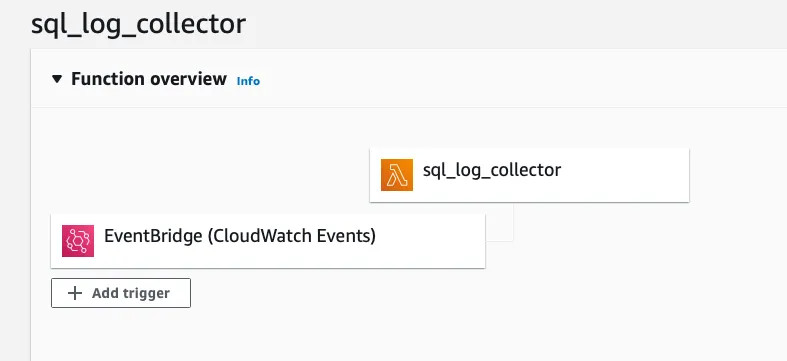This screenshot has width=787, height=361.
Task: Click the node-graph glyph in the EventBridge icon
Action: (x=78, y=241)
